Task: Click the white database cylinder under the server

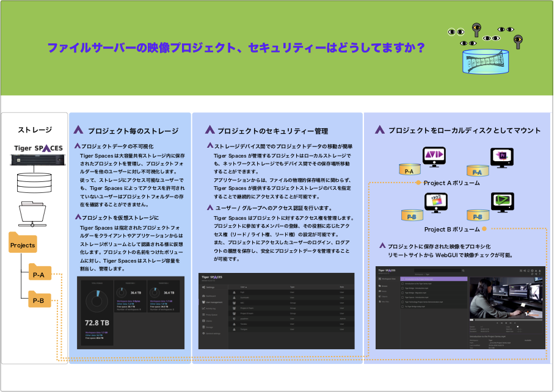Action: [34, 183]
